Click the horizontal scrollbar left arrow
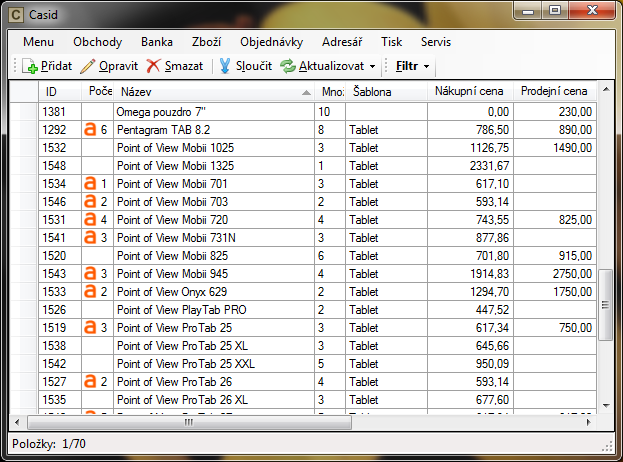Image resolution: width=623 pixels, height=462 pixels. (x=17, y=422)
